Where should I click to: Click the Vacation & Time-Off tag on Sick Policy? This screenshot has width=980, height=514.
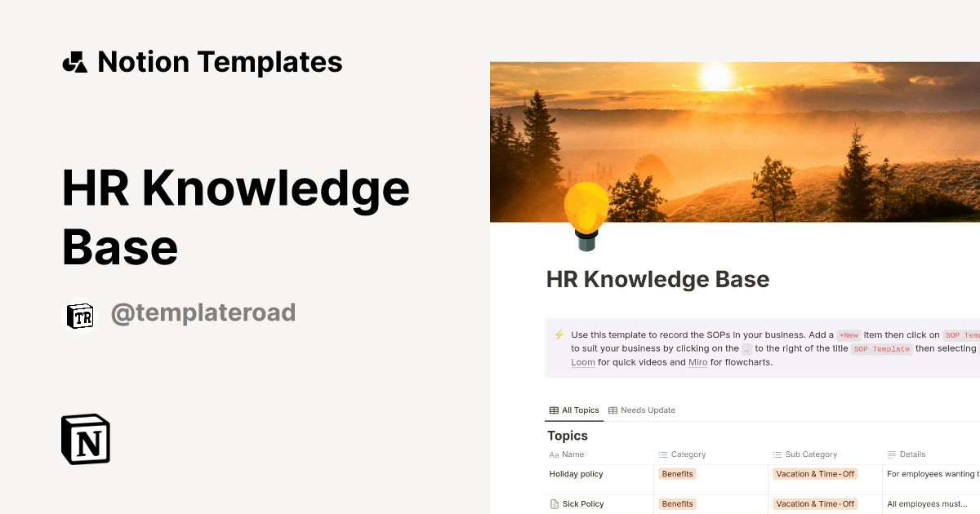tap(814, 503)
